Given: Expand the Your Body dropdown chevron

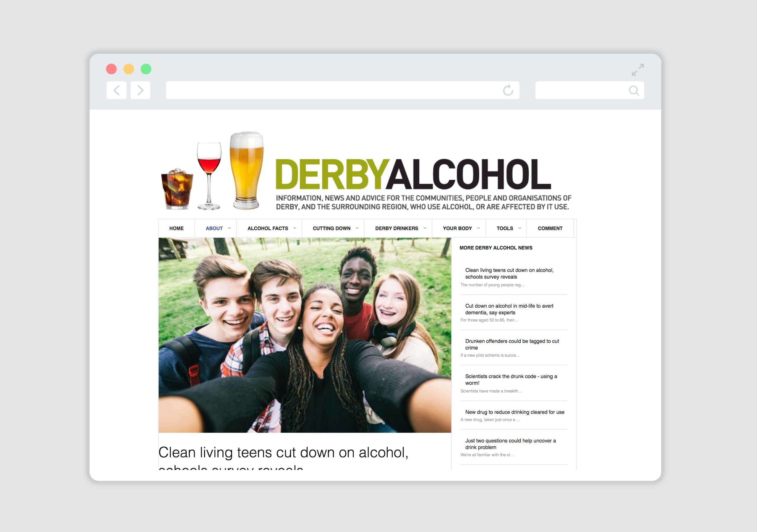Looking at the screenshot, I should 478,228.
